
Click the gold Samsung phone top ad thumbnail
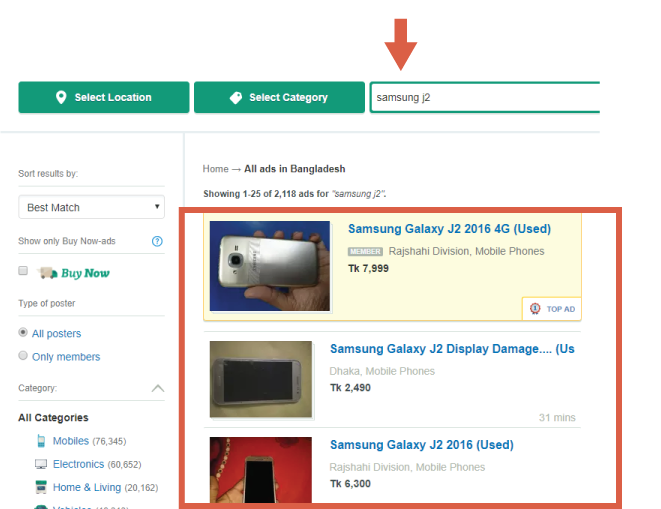(270, 266)
